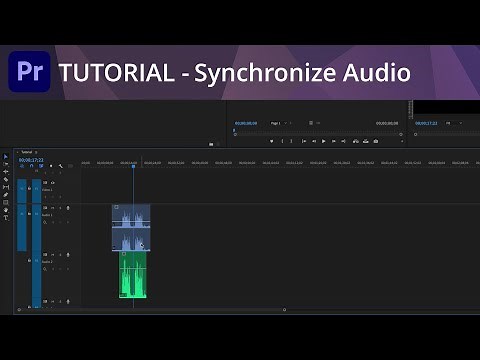Go to Out point in Source monitor
The height and width of the screenshot is (360, 480).
coord(343,141)
